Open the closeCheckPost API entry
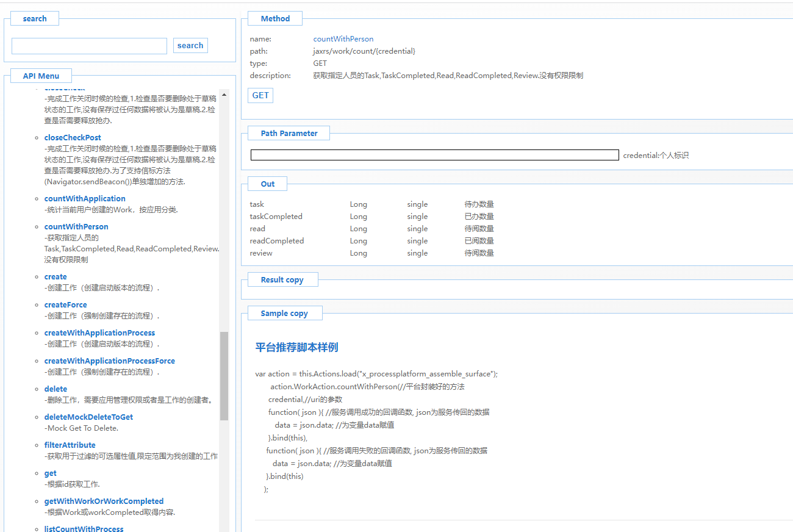 pyautogui.click(x=73, y=137)
